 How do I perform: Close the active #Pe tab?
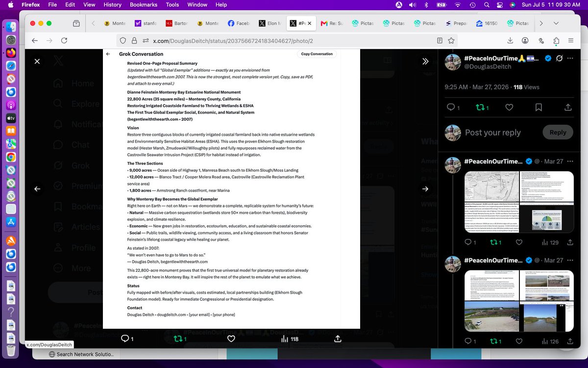(x=310, y=23)
